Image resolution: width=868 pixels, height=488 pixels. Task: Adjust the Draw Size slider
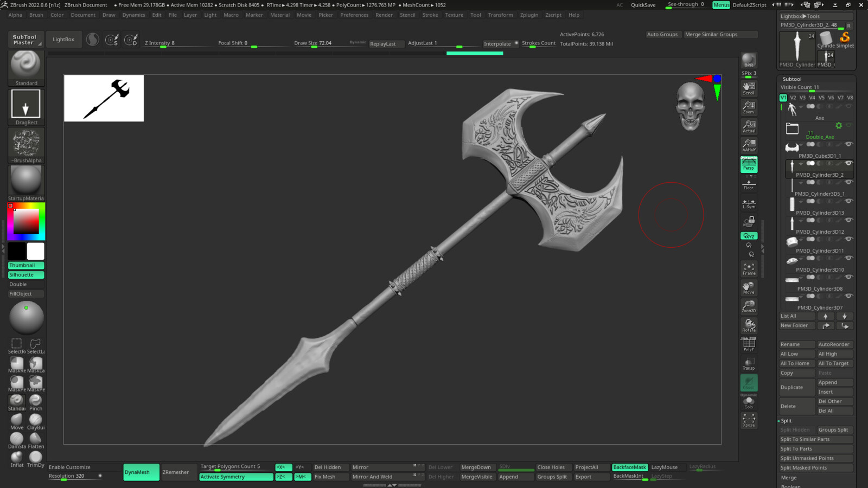(x=320, y=43)
